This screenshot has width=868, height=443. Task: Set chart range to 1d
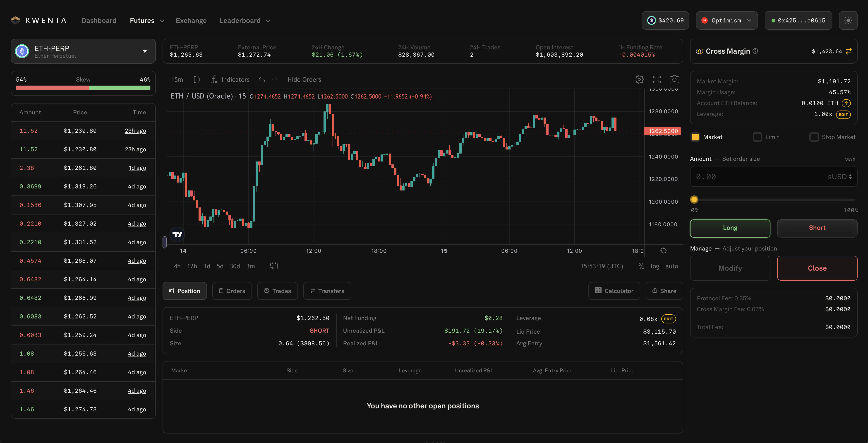[x=206, y=266]
